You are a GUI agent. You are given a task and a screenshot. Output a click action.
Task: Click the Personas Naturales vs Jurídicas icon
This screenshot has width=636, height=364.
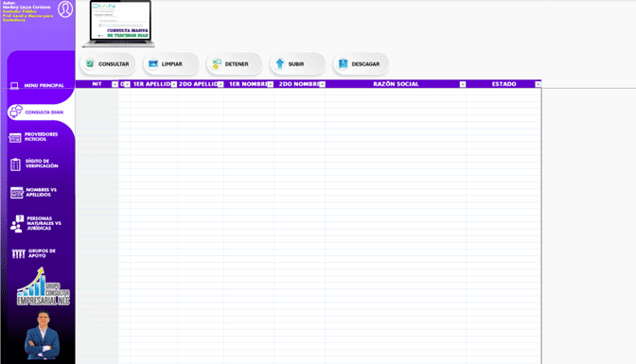point(17,224)
